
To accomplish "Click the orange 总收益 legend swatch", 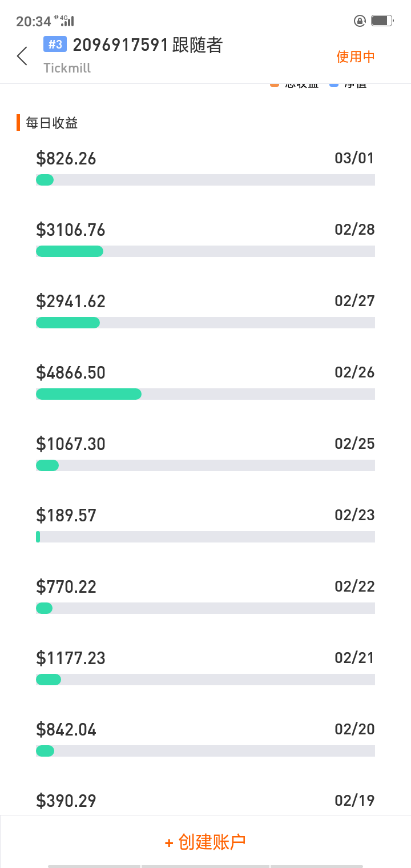I will point(275,85).
